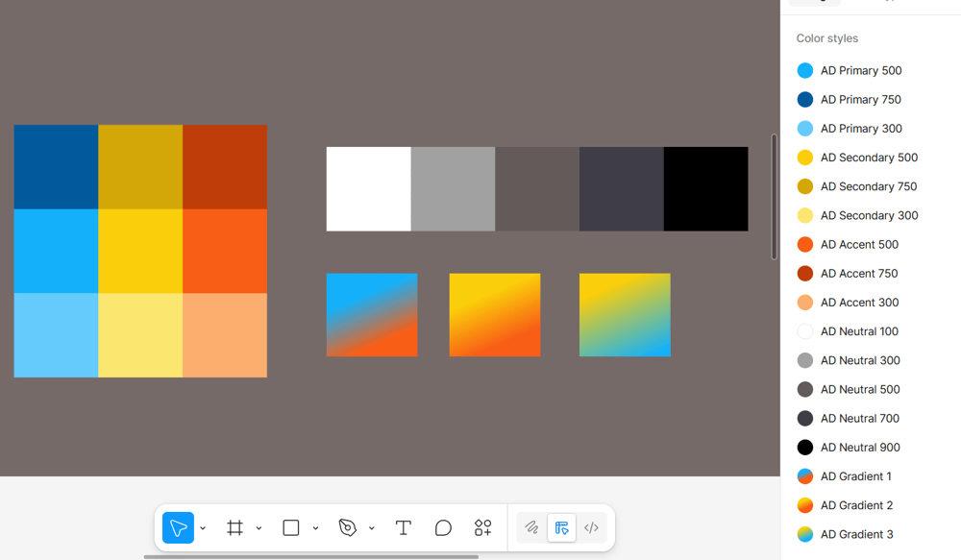This screenshot has width=961, height=560.
Task: Select the Pen tool
Action: click(348, 527)
